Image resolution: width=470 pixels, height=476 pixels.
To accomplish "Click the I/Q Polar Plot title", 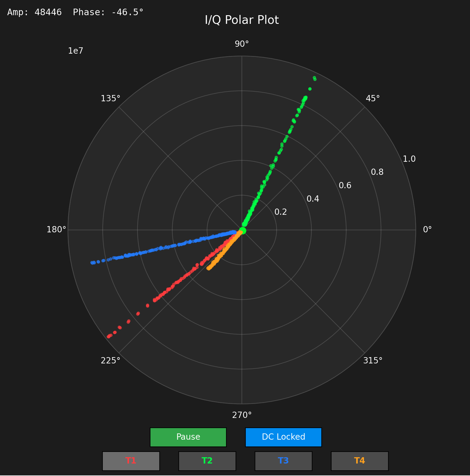I will pyautogui.click(x=242, y=20).
